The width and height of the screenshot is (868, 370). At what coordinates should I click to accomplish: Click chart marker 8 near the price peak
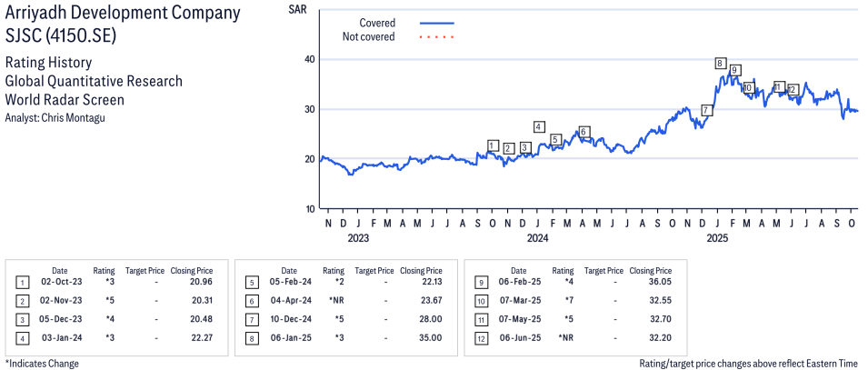click(x=720, y=64)
